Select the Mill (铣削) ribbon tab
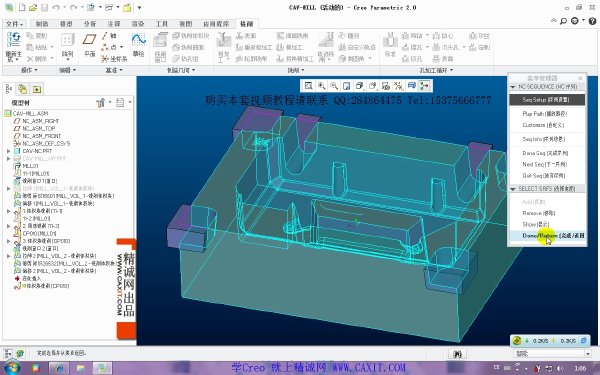 click(x=247, y=24)
